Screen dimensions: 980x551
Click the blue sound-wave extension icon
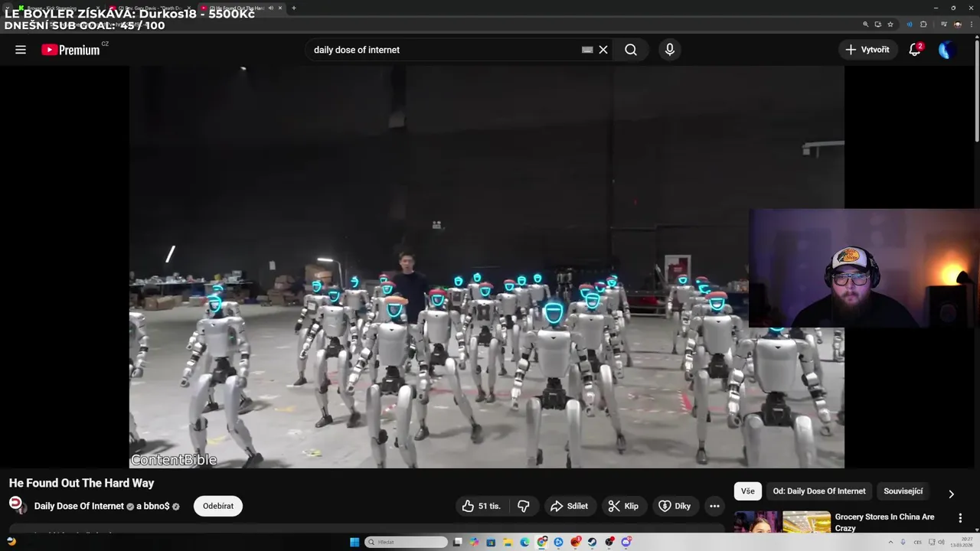click(910, 24)
